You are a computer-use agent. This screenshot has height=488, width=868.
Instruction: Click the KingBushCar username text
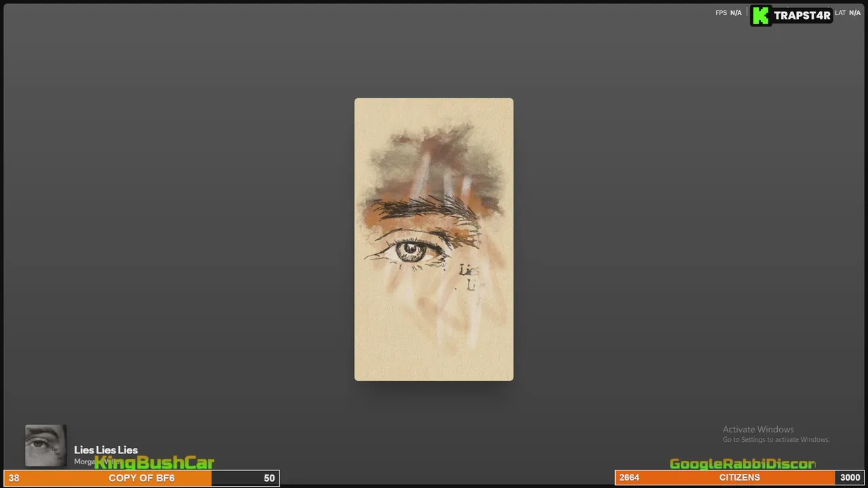pos(154,463)
